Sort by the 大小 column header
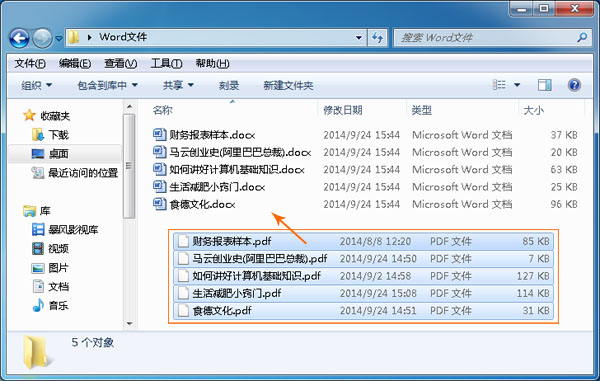 tap(533, 110)
